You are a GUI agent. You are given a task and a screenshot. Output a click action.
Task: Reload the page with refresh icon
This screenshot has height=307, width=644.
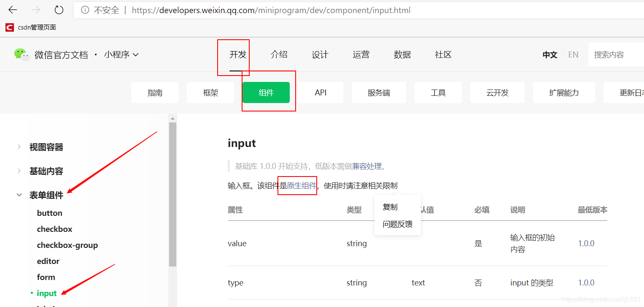tap(59, 10)
